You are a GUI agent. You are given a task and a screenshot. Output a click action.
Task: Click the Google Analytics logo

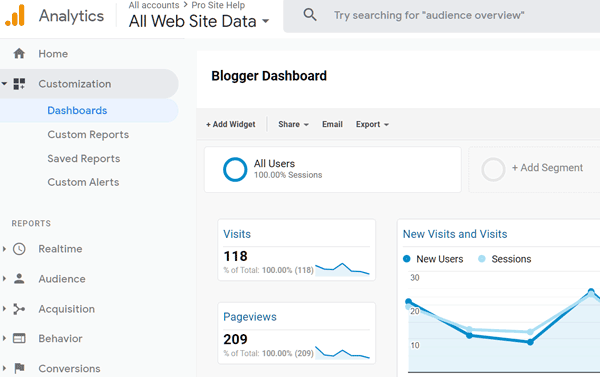[15, 15]
